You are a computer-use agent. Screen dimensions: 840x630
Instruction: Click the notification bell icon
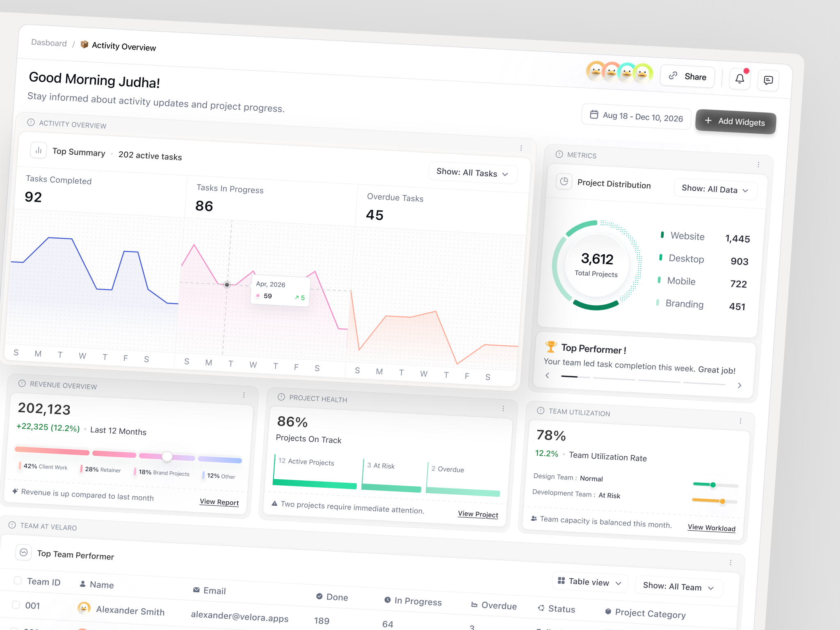tap(740, 79)
